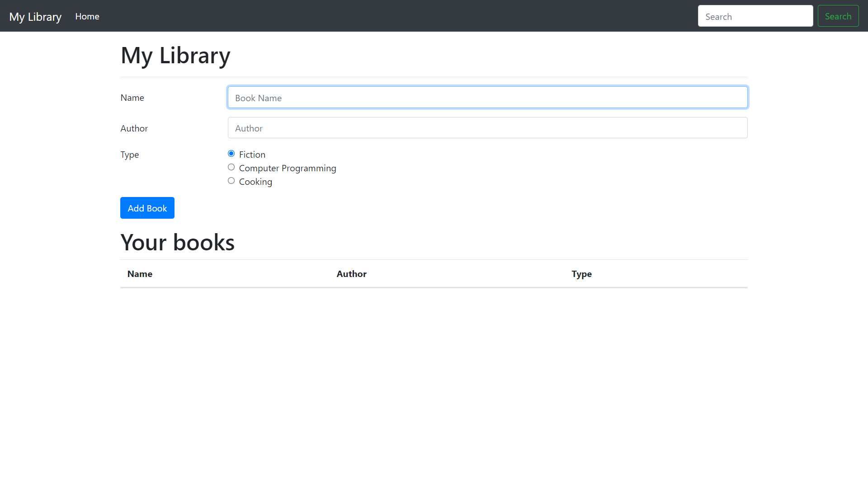Select the Fiction radio button

point(231,154)
